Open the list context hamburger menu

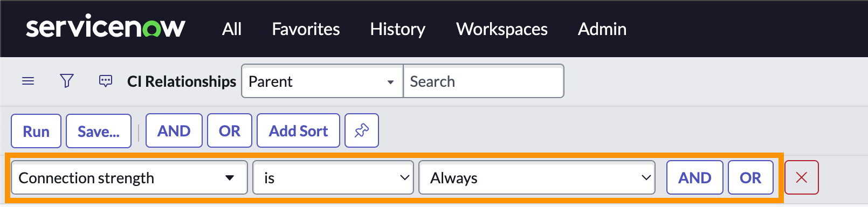click(28, 81)
